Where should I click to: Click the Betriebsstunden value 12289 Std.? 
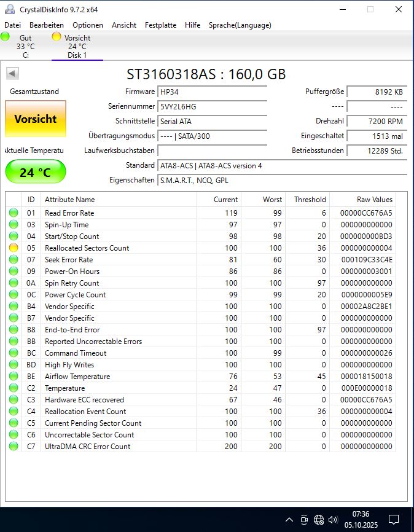click(x=377, y=151)
